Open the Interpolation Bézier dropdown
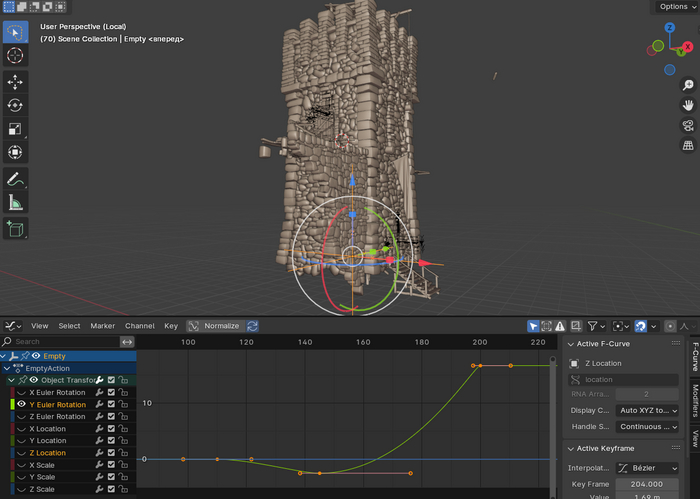The width and height of the screenshot is (700, 499). pyautogui.click(x=646, y=468)
